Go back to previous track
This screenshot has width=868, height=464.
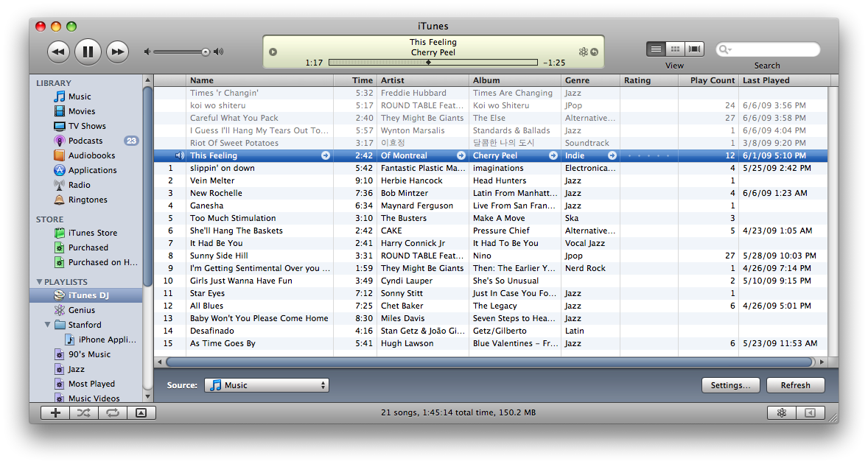coord(58,52)
